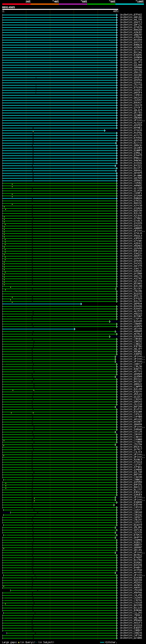Click UniRef100_A9SFE8 hit name
Screen dimensions: 146x644
(x=131, y=125)
